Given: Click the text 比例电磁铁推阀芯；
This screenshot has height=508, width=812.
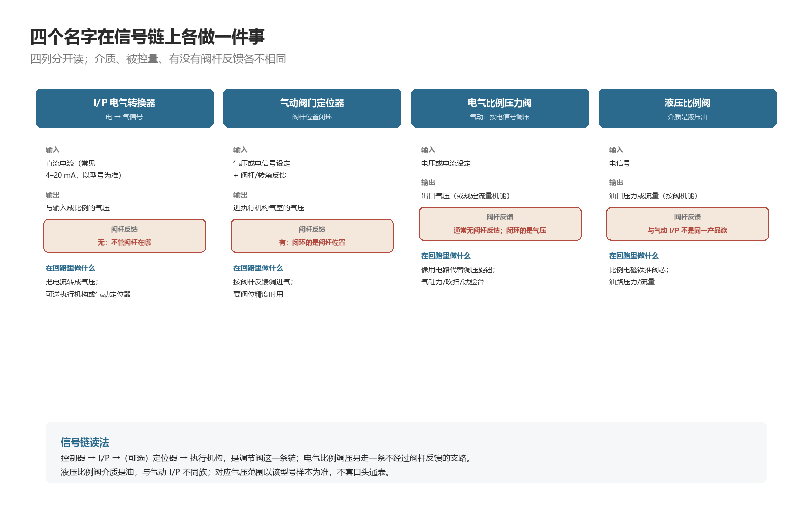Looking at the screenshot, I should pos(639,270).
